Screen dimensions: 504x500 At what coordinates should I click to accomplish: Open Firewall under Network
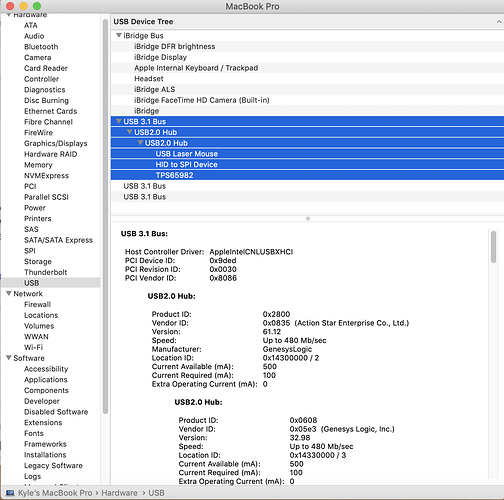pos(37,304)
